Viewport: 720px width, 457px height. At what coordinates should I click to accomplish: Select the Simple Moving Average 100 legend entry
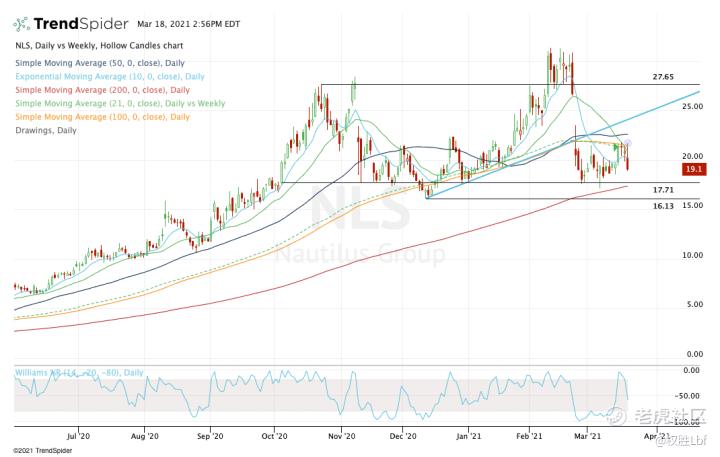tap(102, 117)
